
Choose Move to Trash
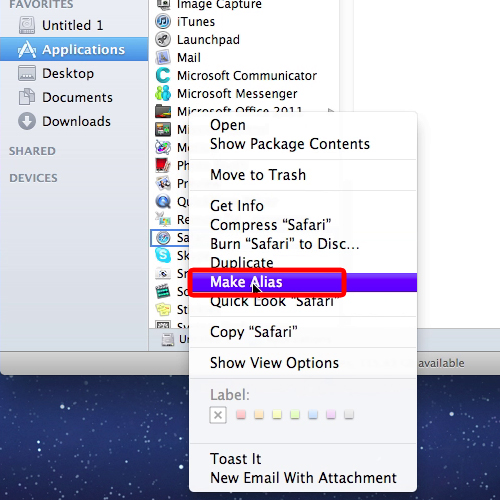click(x=303, y=175)
